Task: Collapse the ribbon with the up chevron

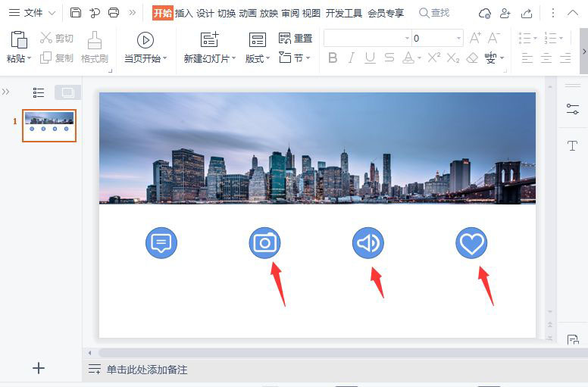Action: [x=573, y=13]
